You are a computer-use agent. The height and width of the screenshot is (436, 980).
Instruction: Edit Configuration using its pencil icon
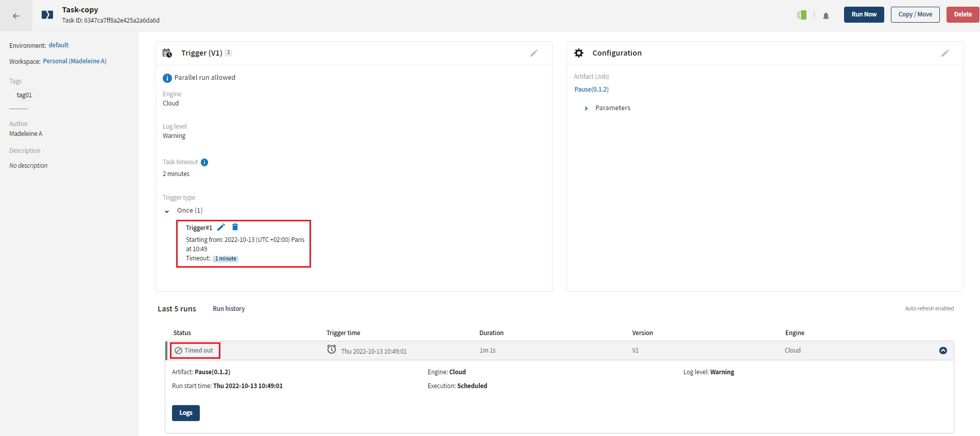(x=945, y=53)
